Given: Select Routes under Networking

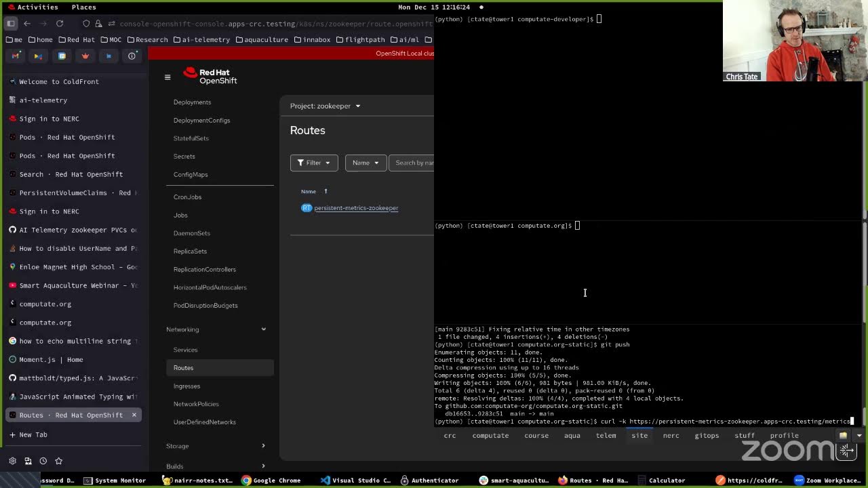Looking at the screenshot, I should pos(220,368).
